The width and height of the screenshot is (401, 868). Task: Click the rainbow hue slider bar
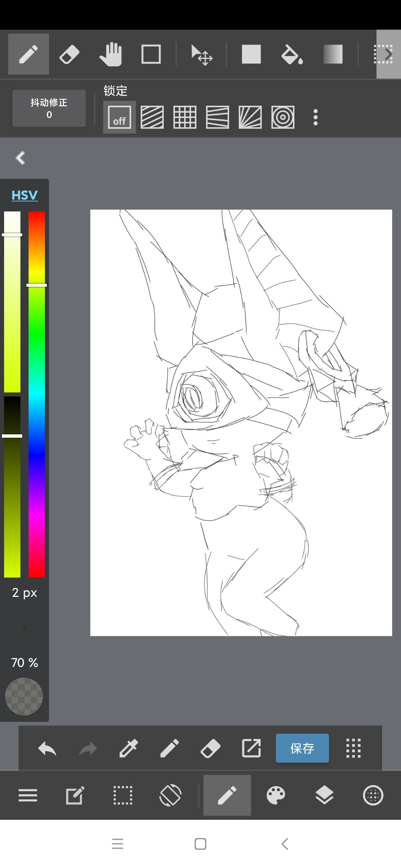click(37, 394)
